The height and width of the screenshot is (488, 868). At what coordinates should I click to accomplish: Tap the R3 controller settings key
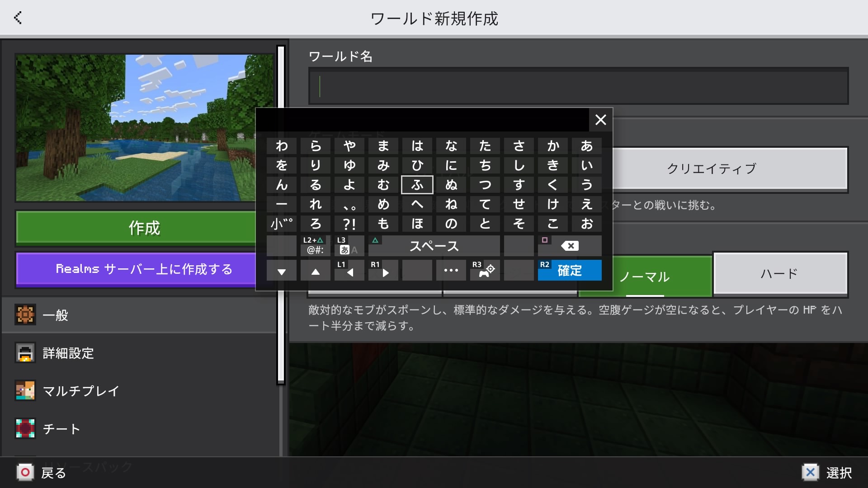[x=485, y=270]
